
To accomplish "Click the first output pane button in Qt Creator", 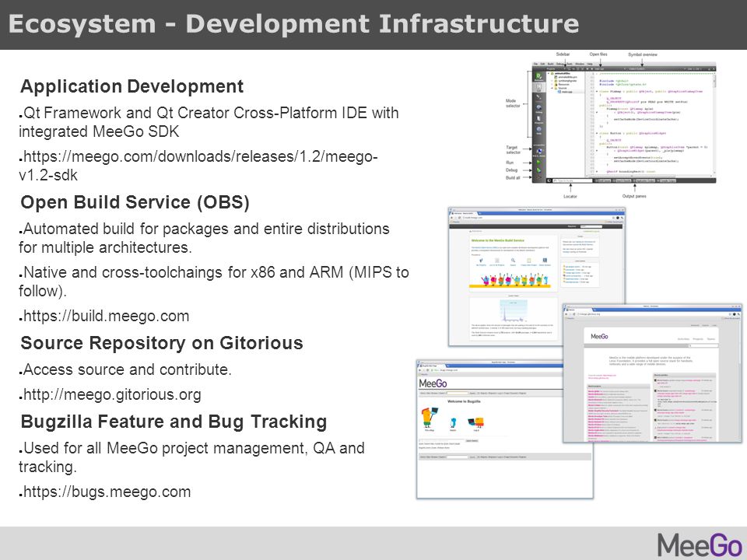I will click(x=603, y=180).
